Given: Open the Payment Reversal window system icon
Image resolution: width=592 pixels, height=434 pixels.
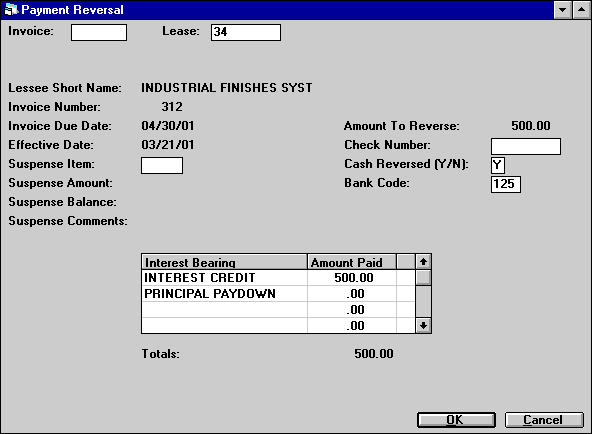Looking at the screenshot, I should click(11, 9).
